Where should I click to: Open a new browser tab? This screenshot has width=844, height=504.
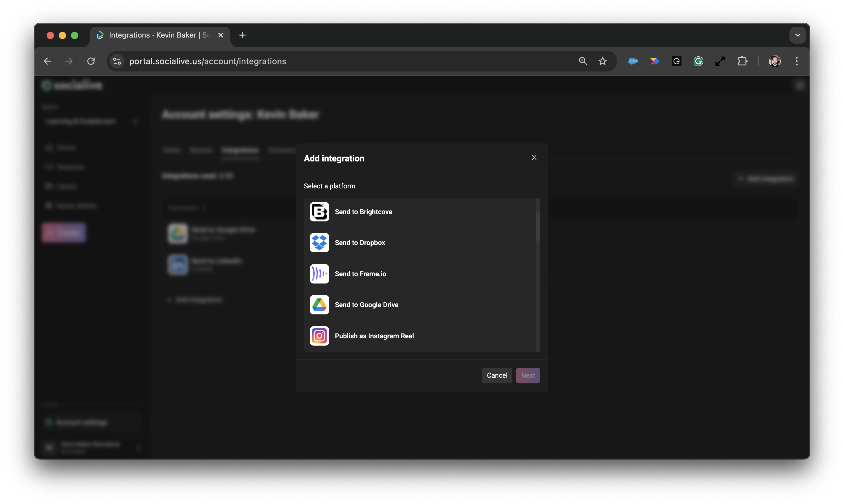tap(242, 35)
